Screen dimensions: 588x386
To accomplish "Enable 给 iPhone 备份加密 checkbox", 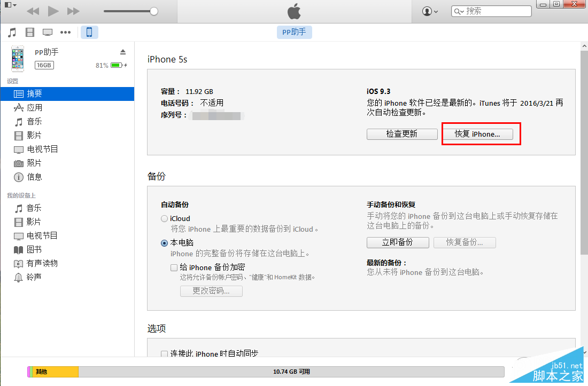I will pos(174,267).
